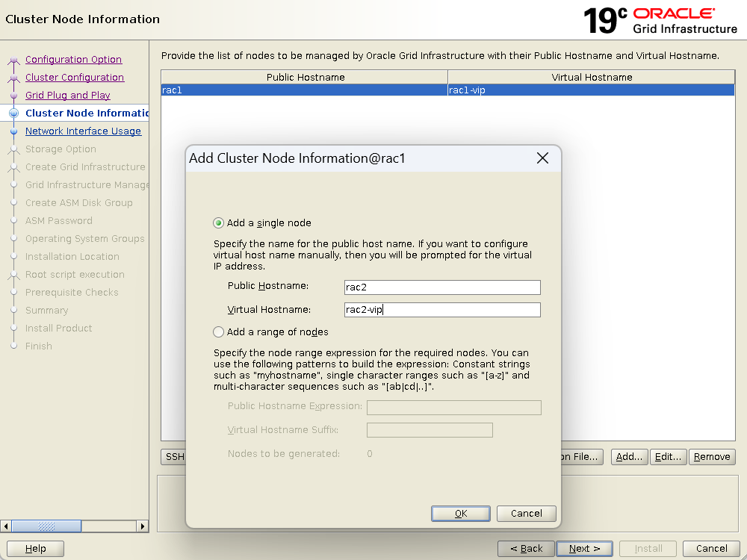Click the sidebar scrollbar right arrow
Screen dimensions: 747x560
tap(142, 526)
